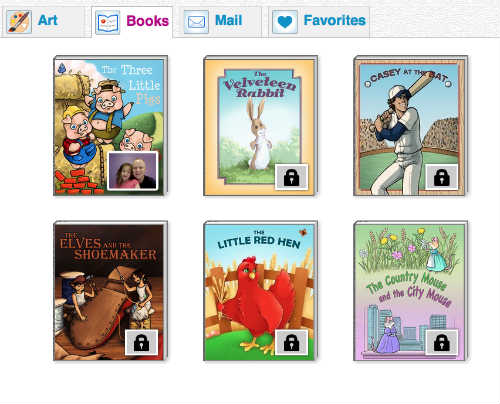Click lock icon on Little Red Hen

[x=291, y=342]
